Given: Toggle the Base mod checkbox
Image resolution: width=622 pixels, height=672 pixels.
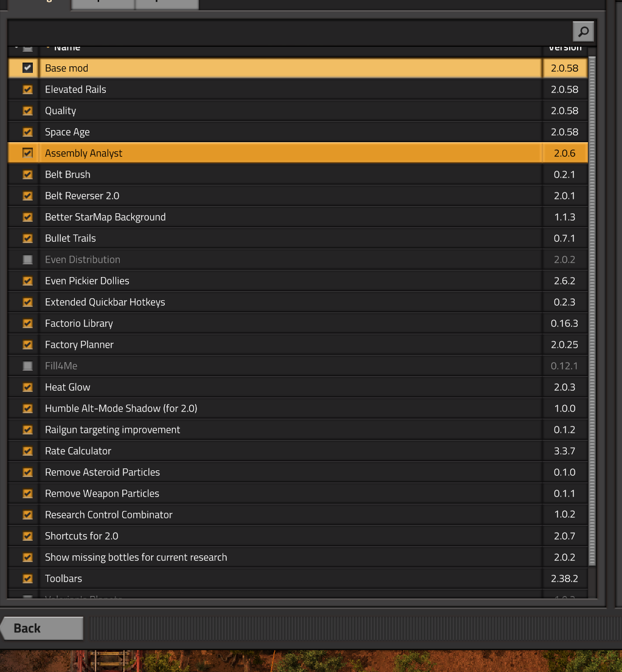Looking at the screenshot, I should coord(27,68).
